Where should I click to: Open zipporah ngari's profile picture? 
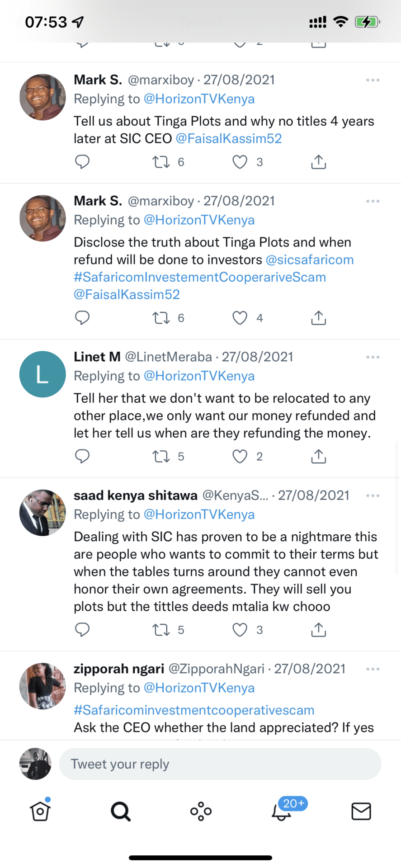(x=42, y=686)
